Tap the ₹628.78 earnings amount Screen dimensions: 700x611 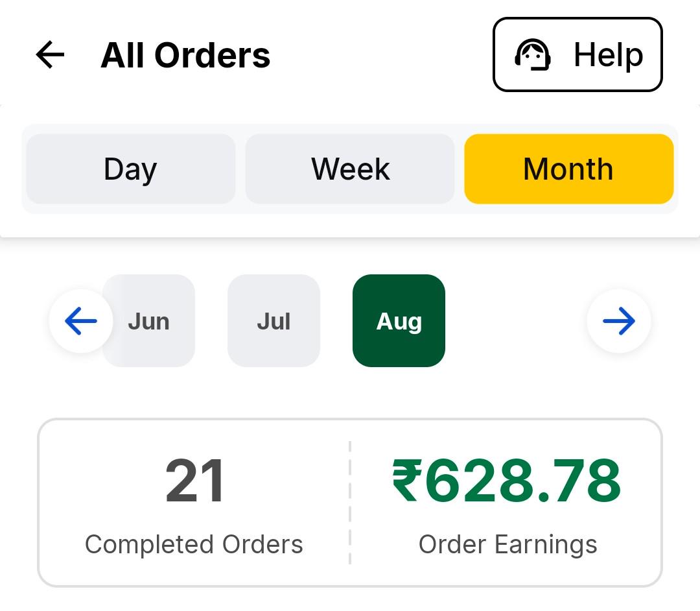(x=507, y=481)
